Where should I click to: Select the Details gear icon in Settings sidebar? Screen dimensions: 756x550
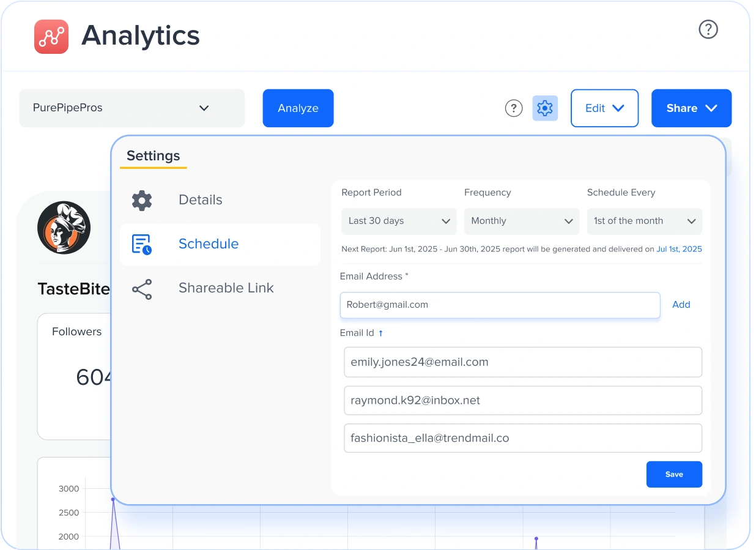click(x=141, y=199)
